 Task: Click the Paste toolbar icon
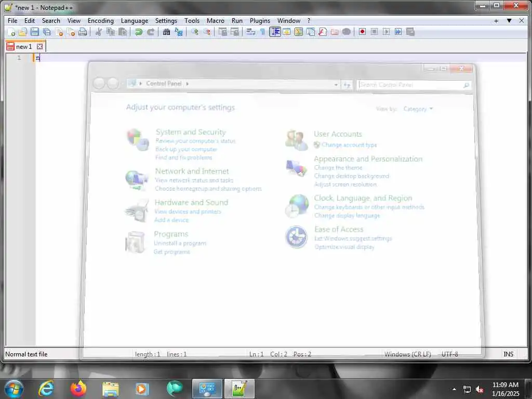coord(123,32)
